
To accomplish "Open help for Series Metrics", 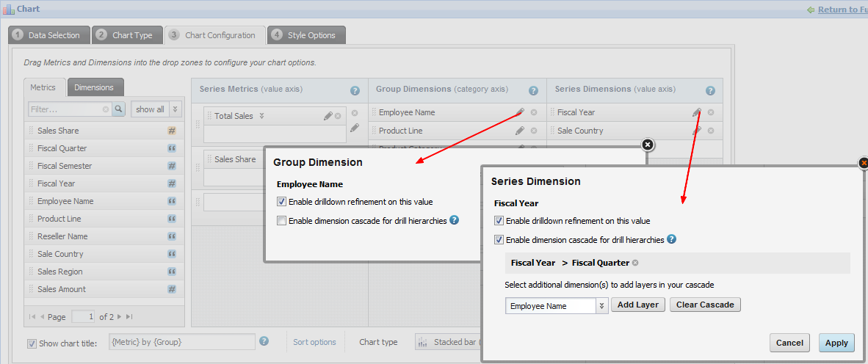I will point(355,91).
